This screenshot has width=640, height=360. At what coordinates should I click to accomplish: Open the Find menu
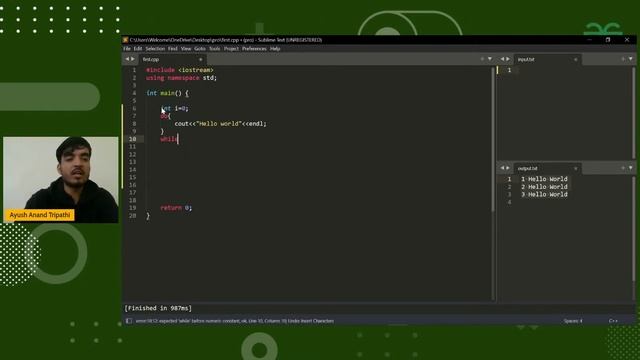pyautogui.click(x=173, y=49)
